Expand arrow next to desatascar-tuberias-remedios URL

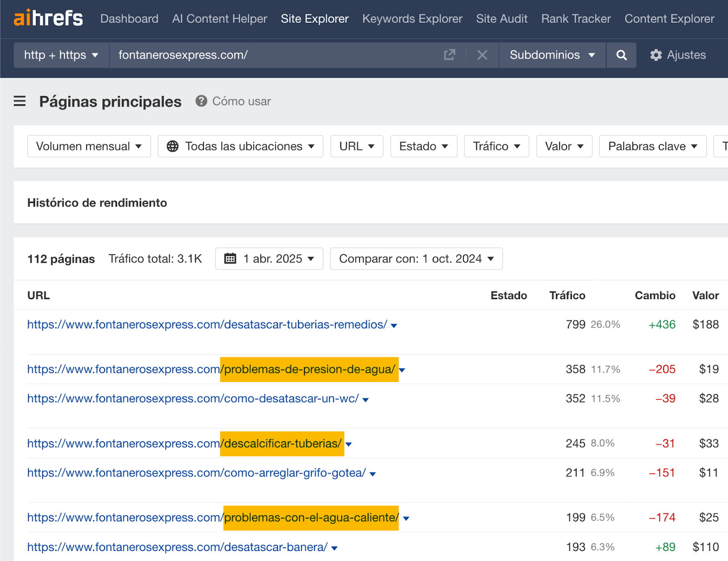click(394, 326)
